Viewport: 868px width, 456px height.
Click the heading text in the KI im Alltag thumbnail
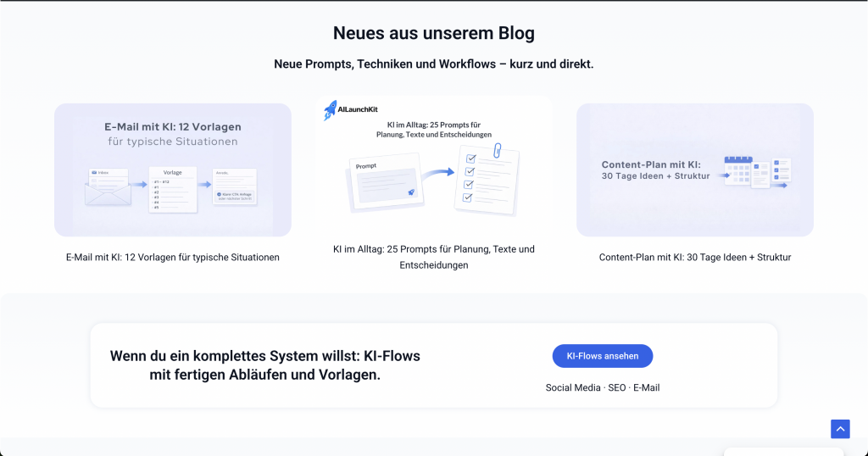coord(434,129)
